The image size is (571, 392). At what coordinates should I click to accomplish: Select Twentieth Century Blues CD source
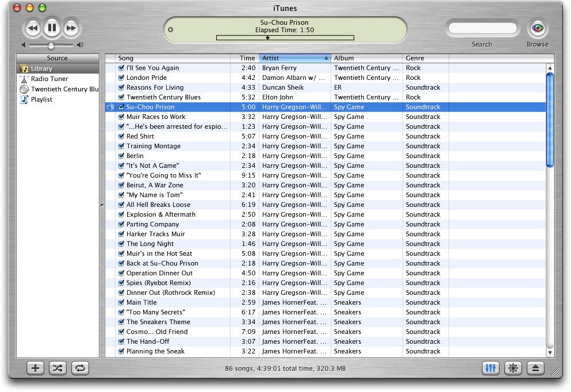58,89
